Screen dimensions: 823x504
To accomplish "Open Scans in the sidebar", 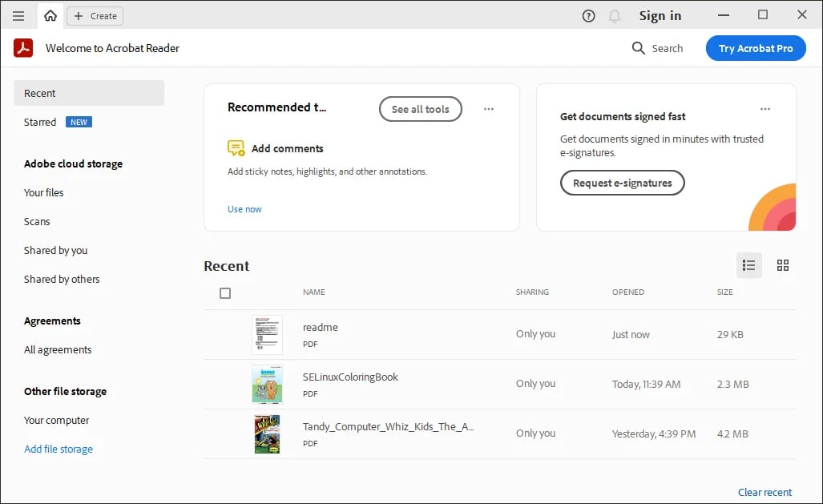I will [37, 221].
